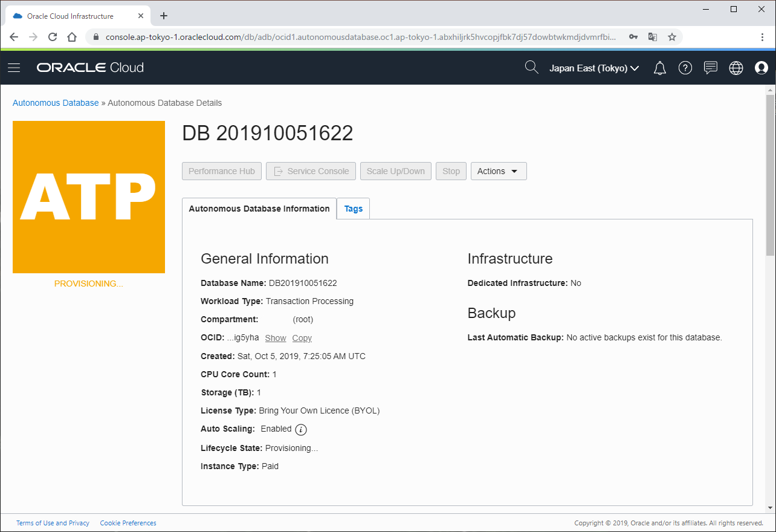Open the user profile avatar icon

pos(761,68)
